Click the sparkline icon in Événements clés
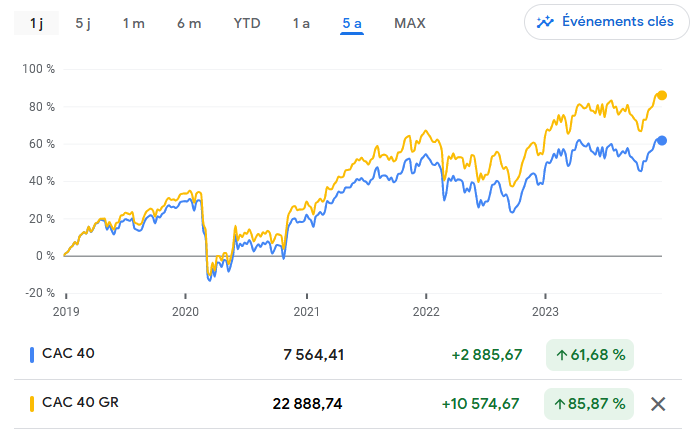This screenshot has height=439, width=698. tap(546, 22)
